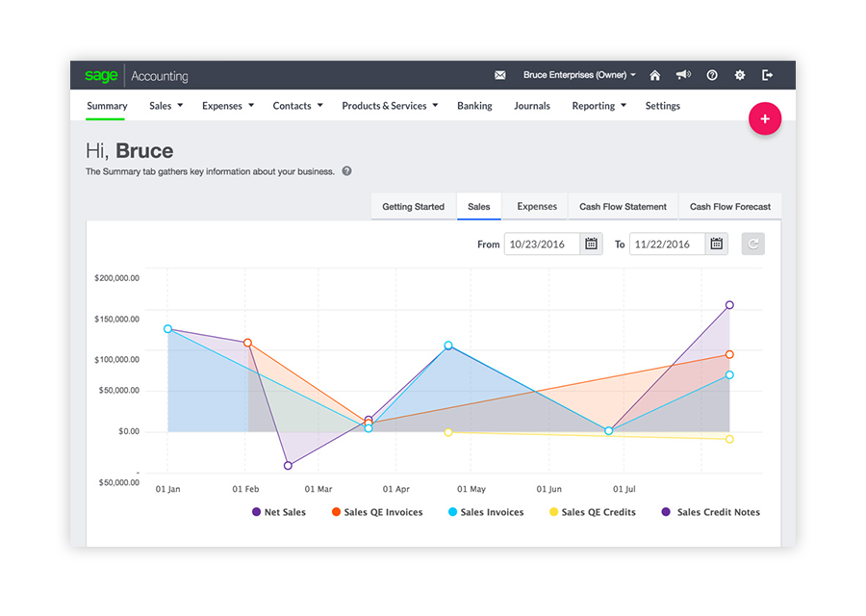Click the pink plus create button
866x616 pixels.
[765, 118]
